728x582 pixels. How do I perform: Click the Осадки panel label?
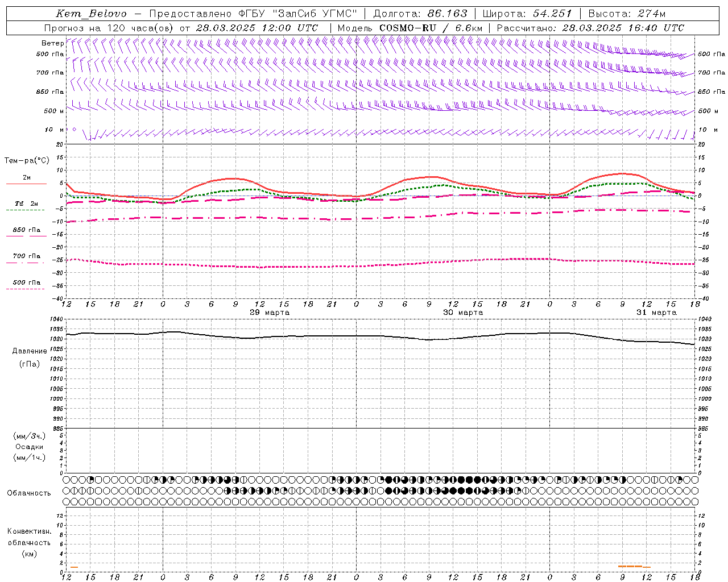point(30,447)
